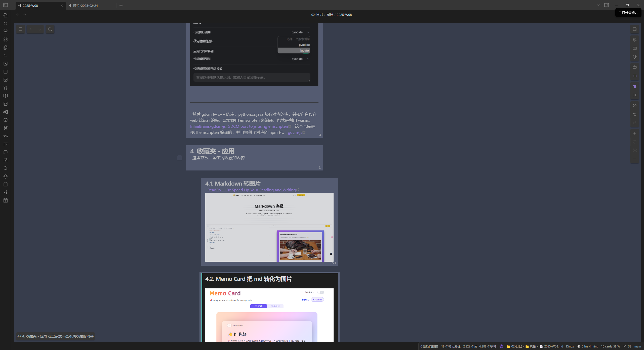Screen dimensions: 644x350
Task: Open Lineage settings gear in right toolbar
Action: click(x=635, y=40)
